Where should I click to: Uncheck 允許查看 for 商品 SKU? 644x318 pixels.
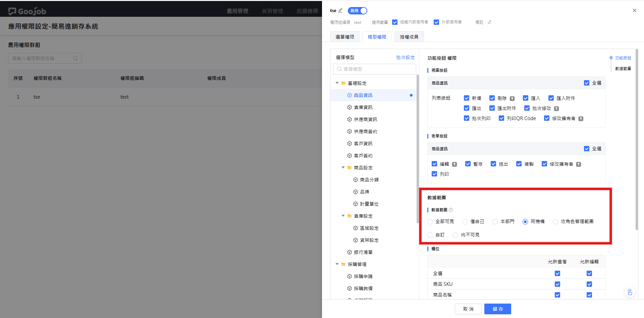pyautogui.click(x=557, y=284)
